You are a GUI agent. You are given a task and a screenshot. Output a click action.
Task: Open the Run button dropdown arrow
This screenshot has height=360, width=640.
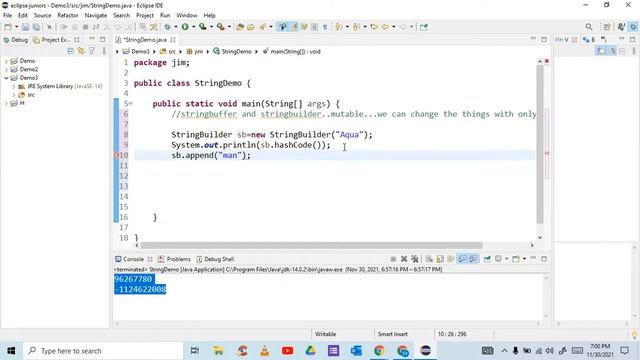click(x=193, y=27)
